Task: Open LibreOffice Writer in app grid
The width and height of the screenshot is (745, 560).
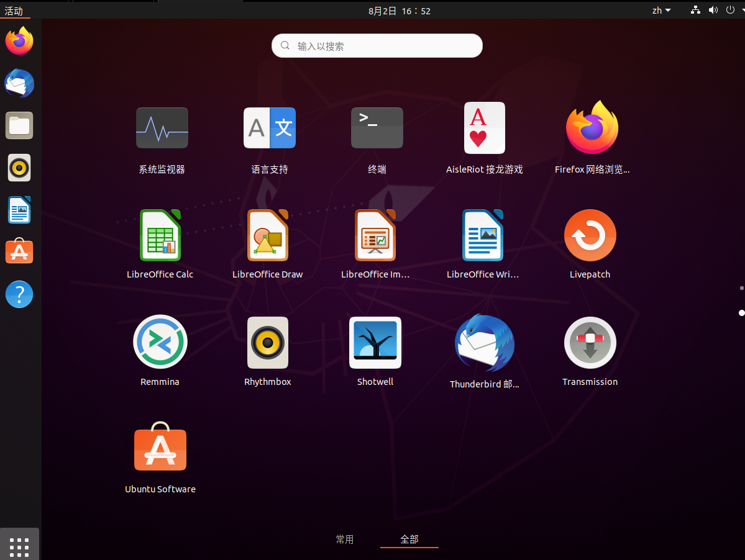Action: click(483, 235)
